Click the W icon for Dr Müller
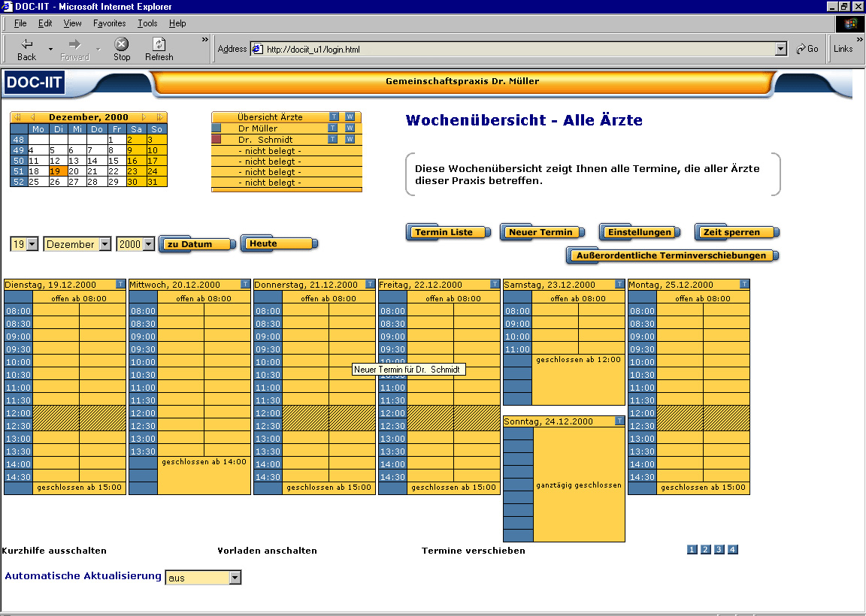 click(350, 128)
